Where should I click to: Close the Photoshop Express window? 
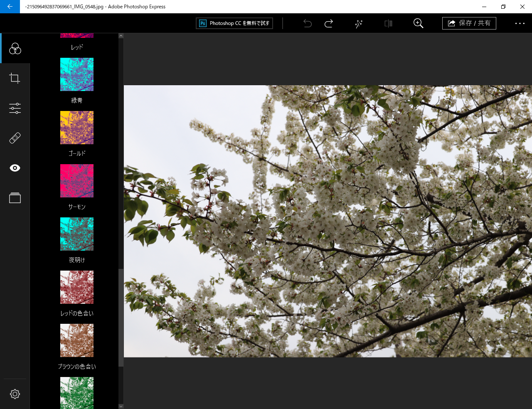point(522,7)
